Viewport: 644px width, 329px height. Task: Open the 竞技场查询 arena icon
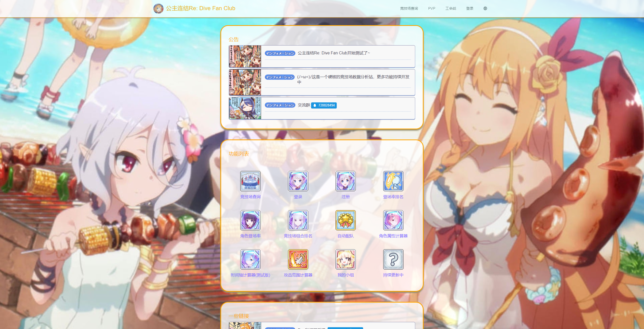[x=250, y=181]
